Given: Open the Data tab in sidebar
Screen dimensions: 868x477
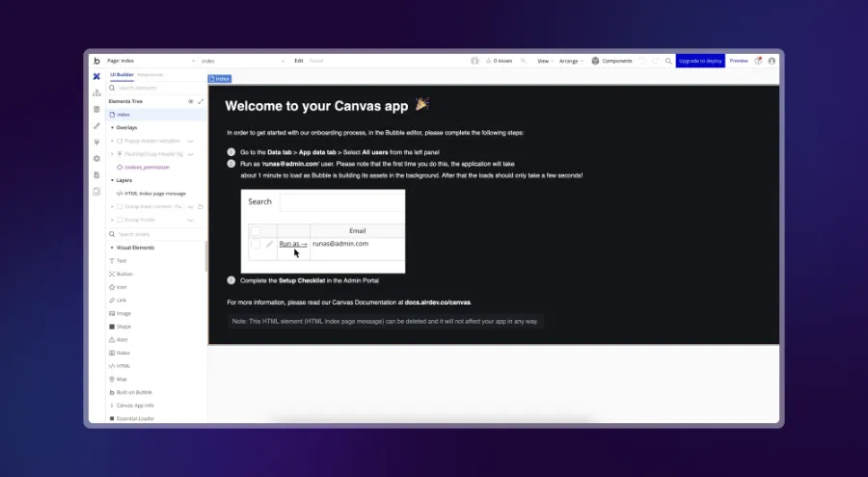Looking at the screenshot, I should (x=96, y=109).
